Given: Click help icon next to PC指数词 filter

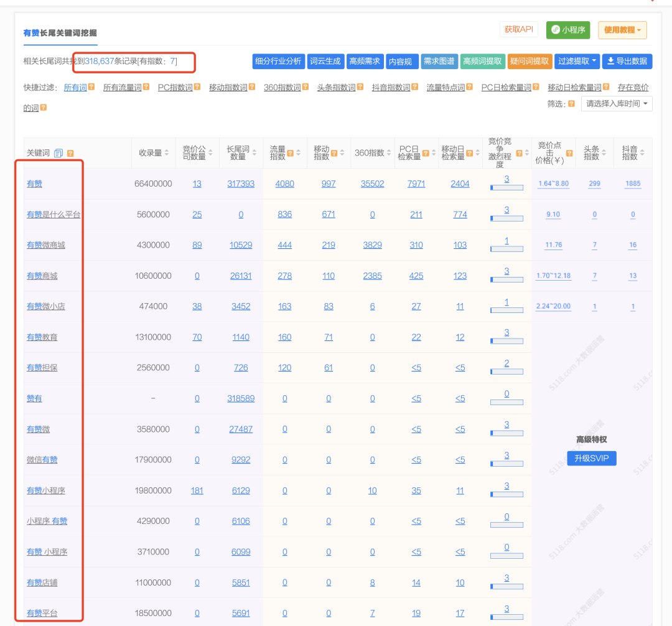Looking at the screenshot, I should [197, 87].
